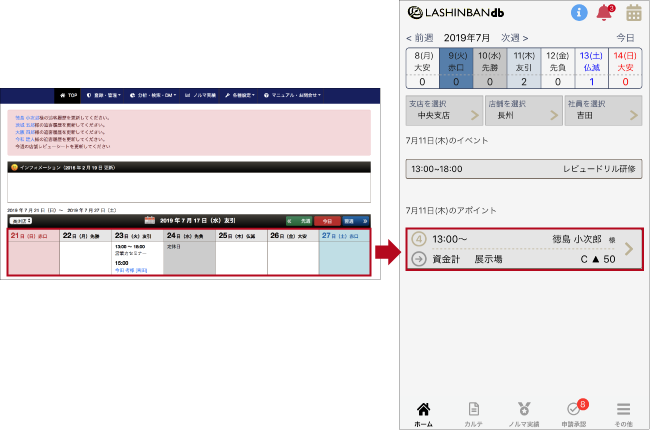Open the 13:00~18:00 レビュードリル研修 event
This screenshot has height=432, width=652.
[524, 169]
